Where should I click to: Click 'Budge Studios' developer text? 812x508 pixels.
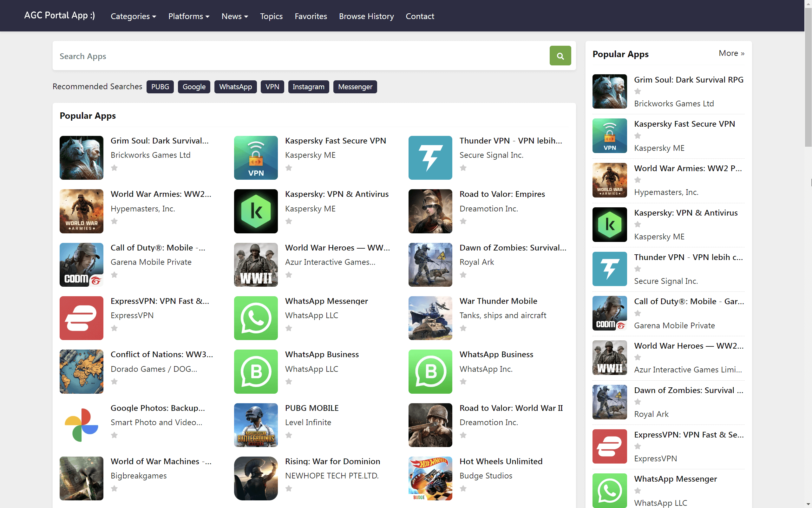pyautogui.click(x=486, y=476)
